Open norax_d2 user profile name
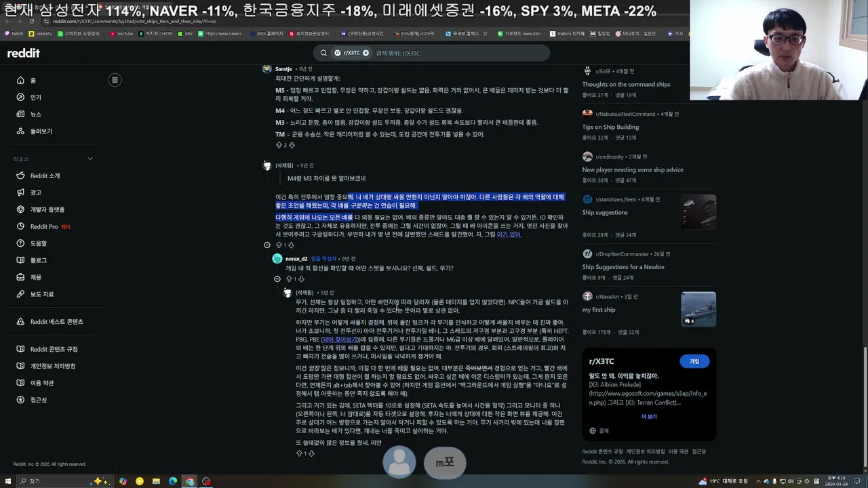868x488 pixels. (x=296, y=259)
